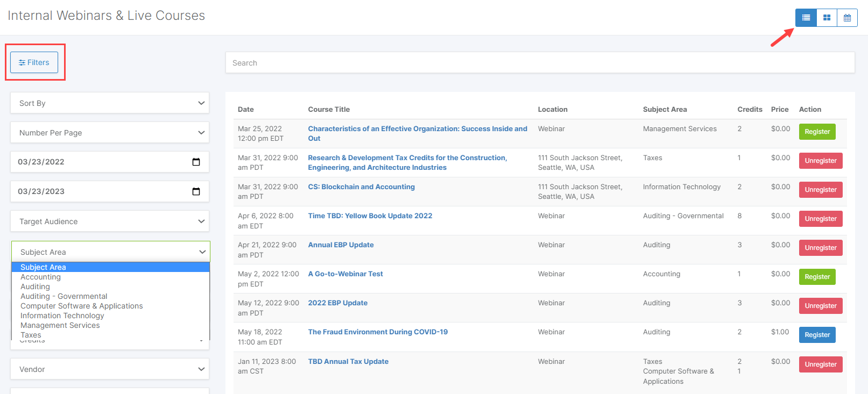
Task: Select Accounting in Subject Area list
Action: click(x=41, y=277)
